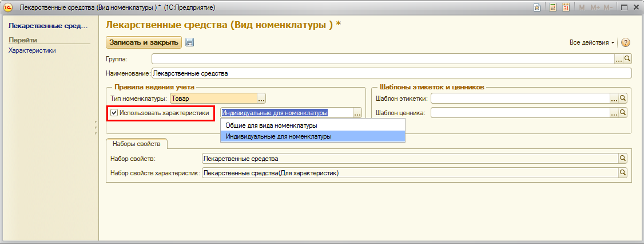Expand the Все действия dropdown menu
The height and width of the screenshot is (244, 644).
[591, 43]
